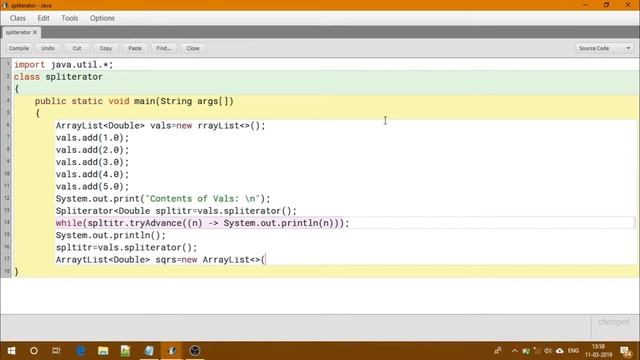Click line number 14 in gutter
The width and height of the screenshot is (640, 360).
click(7, 222)
